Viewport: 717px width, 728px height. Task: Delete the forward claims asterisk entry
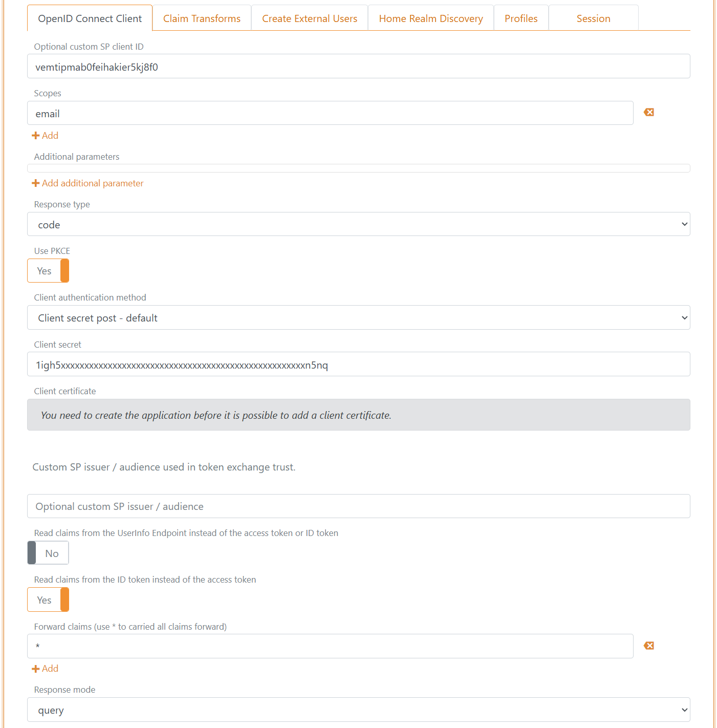(x=649, y=646)
